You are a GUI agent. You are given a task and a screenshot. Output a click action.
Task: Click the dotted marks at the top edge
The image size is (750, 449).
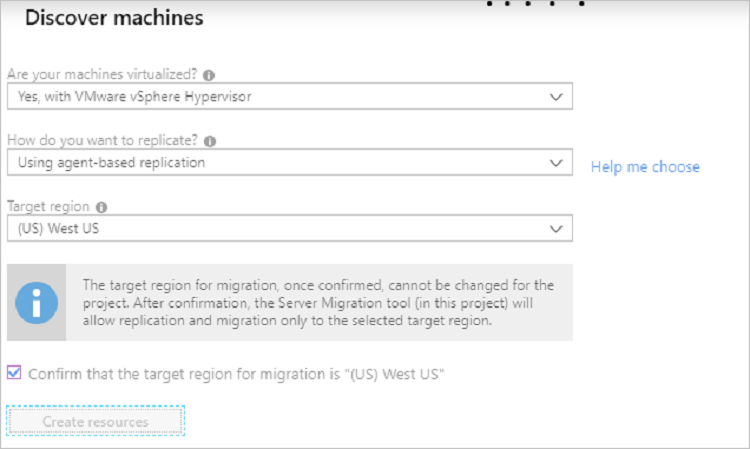[x=536, y=3]
